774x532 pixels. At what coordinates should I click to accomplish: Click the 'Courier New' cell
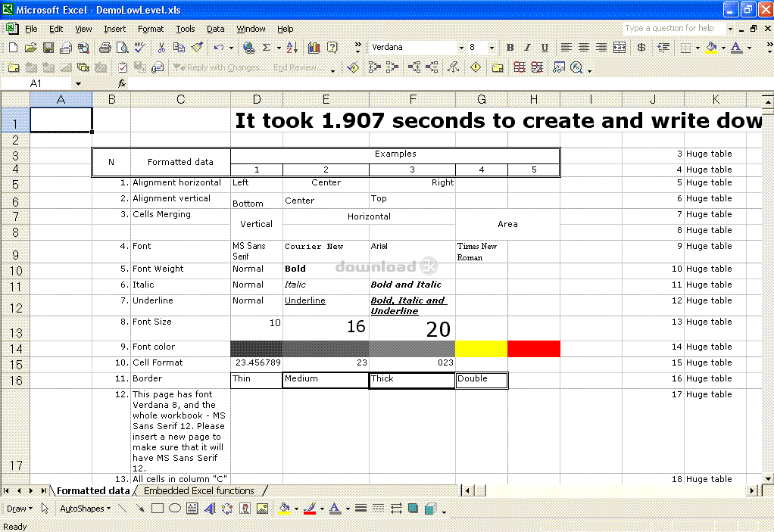click(326, 251)
